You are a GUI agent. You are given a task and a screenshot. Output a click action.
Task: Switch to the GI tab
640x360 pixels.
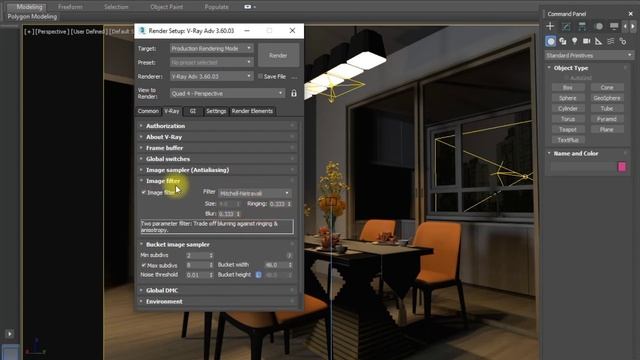click(193, 111)
